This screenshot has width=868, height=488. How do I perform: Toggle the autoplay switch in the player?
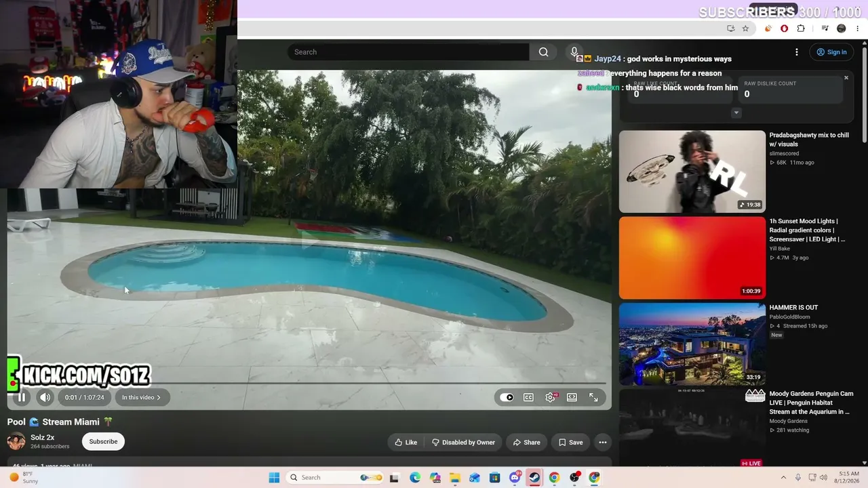pyautogui.click(x=507, y=398)
